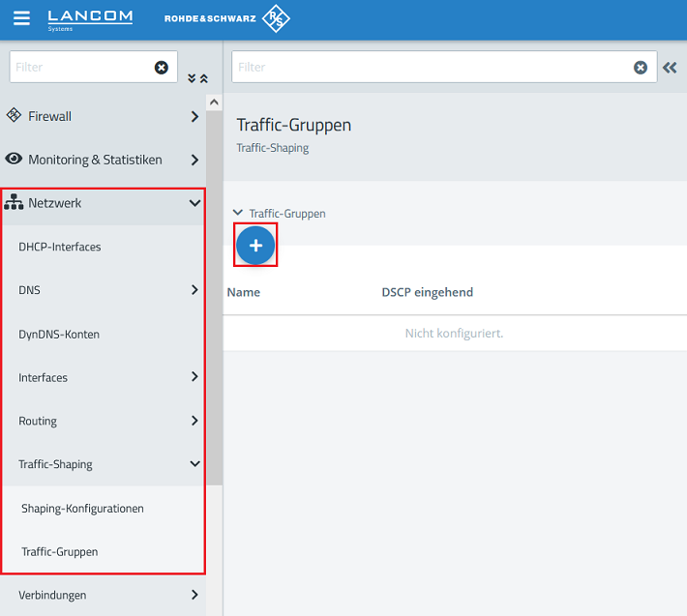Collapse the side panel with double arrow
687x616 pixels.
pos(670,68)
